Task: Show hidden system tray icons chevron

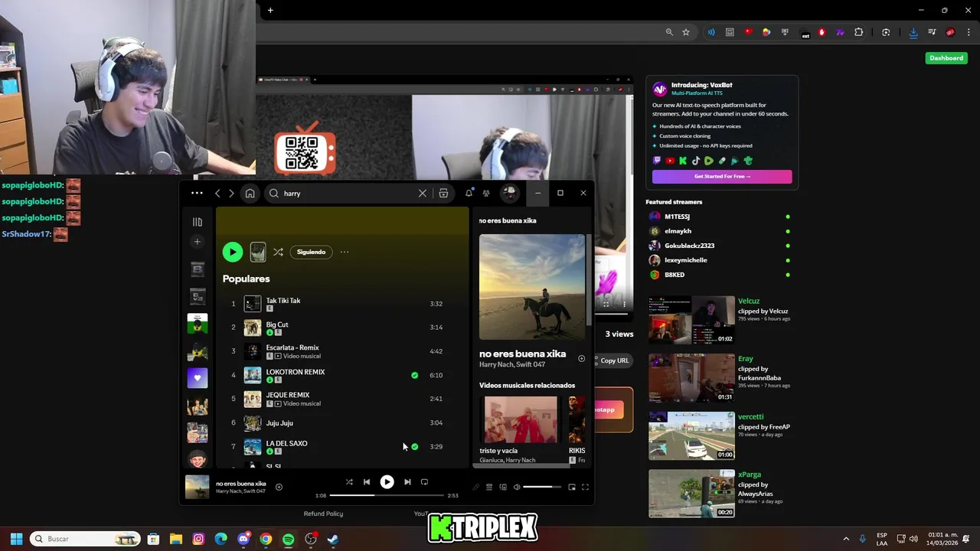Action: pyautogui.click(x=846, y=539)
